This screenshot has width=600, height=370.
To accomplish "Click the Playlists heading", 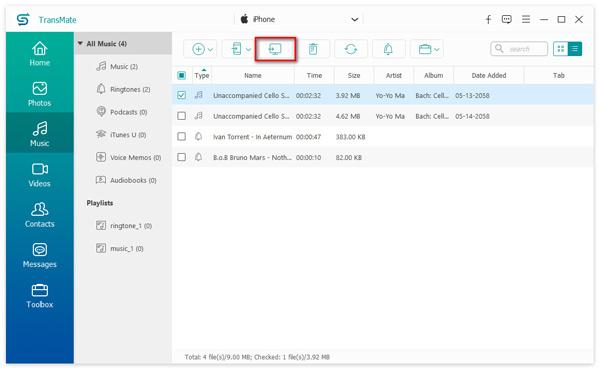I will point(99,203).
